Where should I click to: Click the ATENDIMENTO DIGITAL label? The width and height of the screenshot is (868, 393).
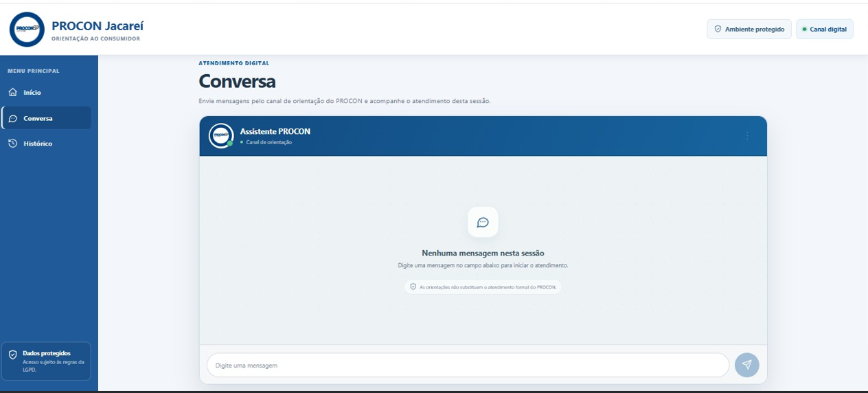(233, 63)
